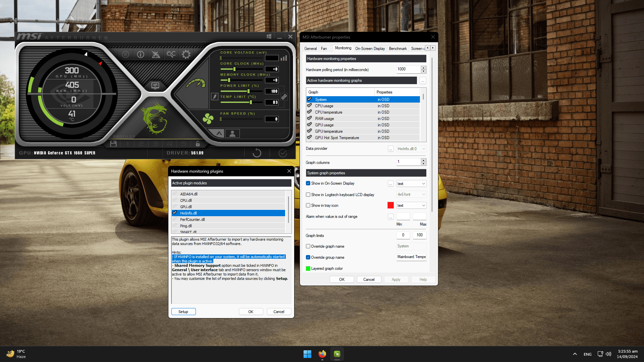The width and height of the screenshot is (644, 362).
Task: Open Firefox from the taskbar
Action: tap(322, 354)
